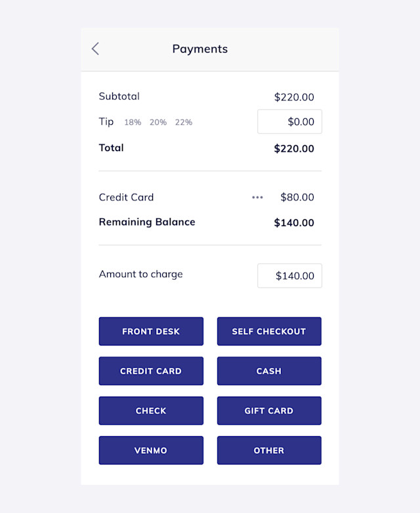Click the $80.00 credit card payment amount
The image size is (420, 513).
point(297,197)
